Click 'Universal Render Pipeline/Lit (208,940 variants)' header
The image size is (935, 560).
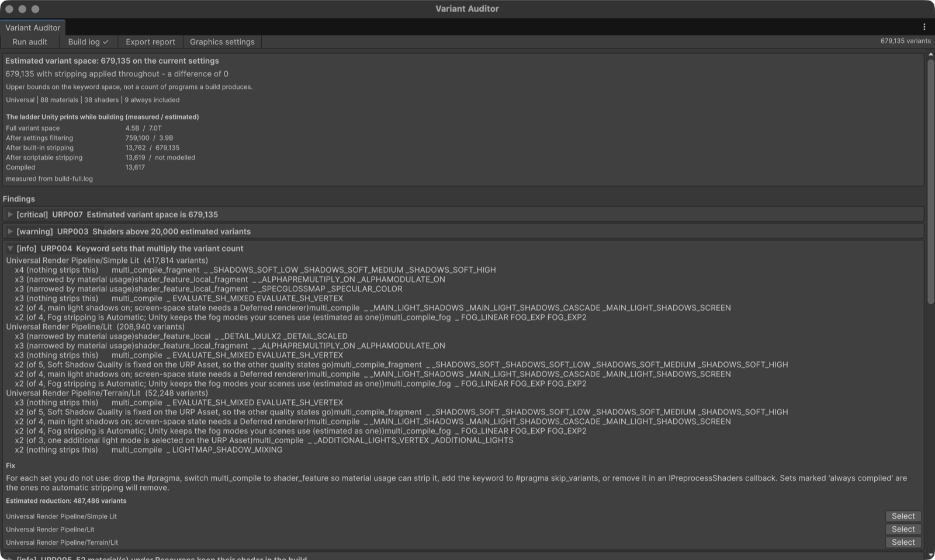point(95,326)
